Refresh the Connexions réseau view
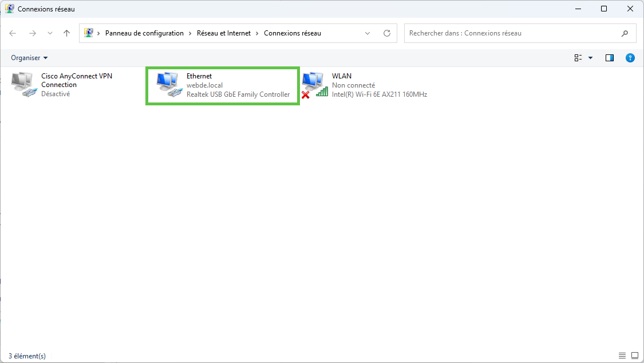This screenshot has height=363, width=644. pyautogui.click(x=387, y=33)
